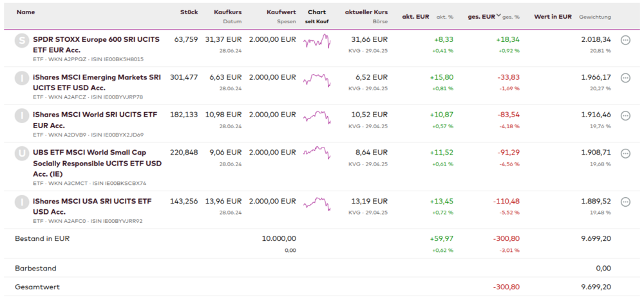Open options menu for iShares Emerging Markets row
644x306 pixels.
(x=625, y=78)
